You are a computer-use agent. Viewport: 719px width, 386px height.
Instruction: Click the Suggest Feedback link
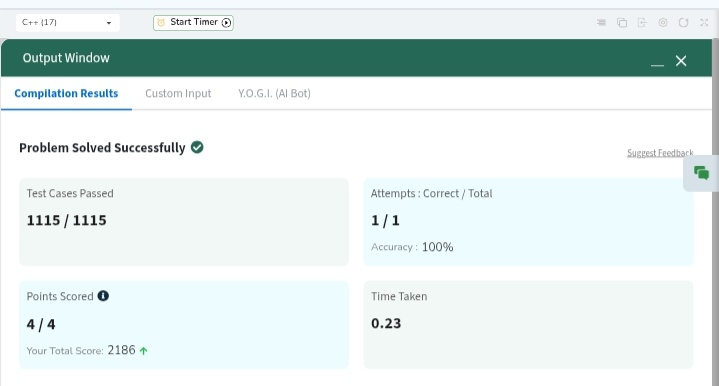660,153
